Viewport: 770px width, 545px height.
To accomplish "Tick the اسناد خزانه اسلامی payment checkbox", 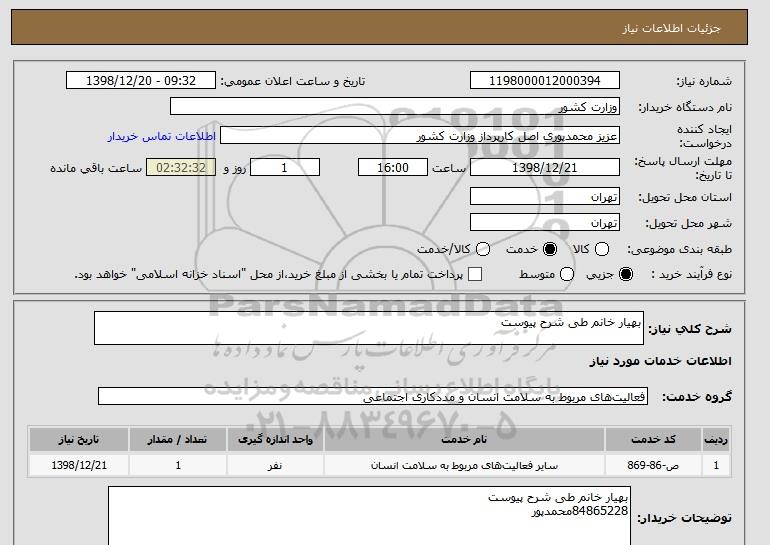I will click(x=475, y=274).
